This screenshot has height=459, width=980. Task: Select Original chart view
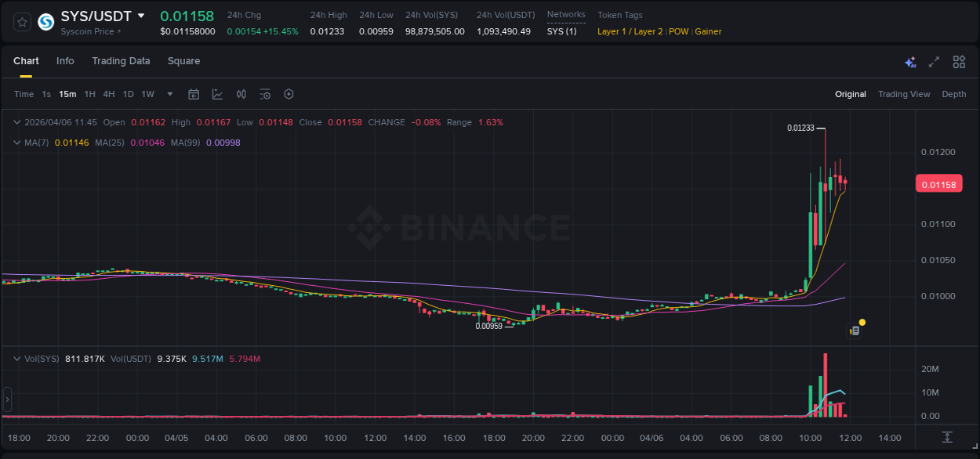[x=851, y=94]
